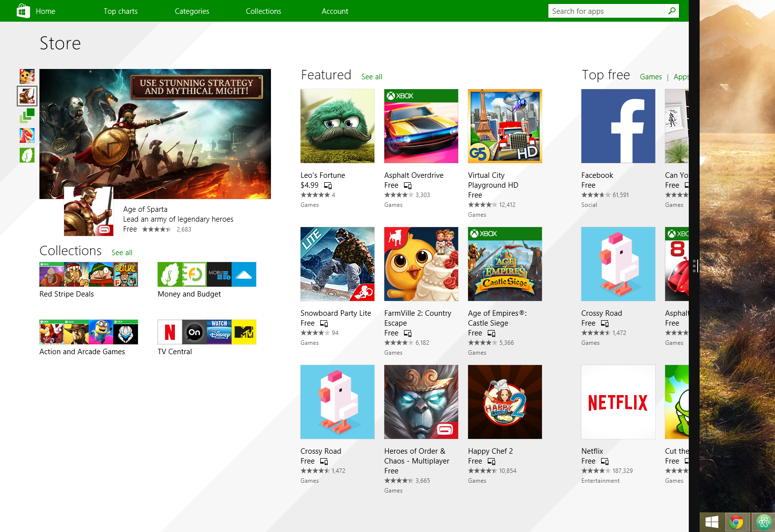Viewport: 775px width, 532px height.
Task: Click Asphalt Overdrive title text
Action: pos(414,175)
